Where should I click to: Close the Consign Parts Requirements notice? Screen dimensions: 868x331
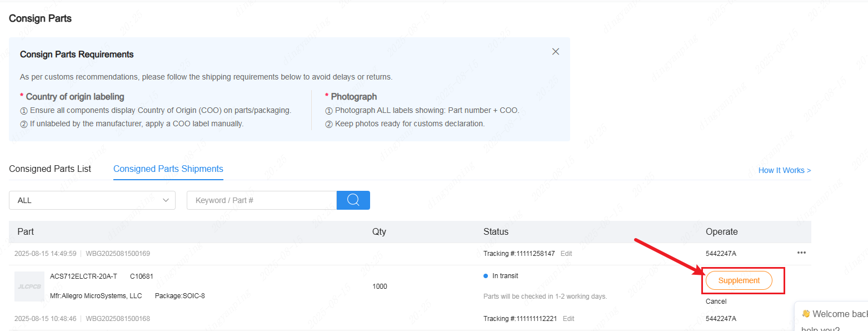point(555,52)
